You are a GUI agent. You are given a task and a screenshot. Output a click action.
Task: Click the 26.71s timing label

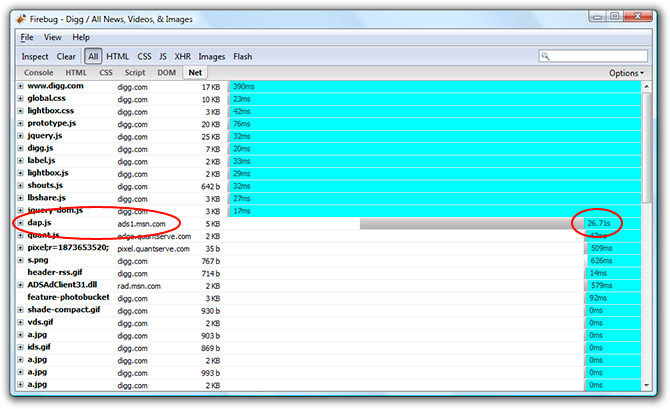click(x=599, y=223)
